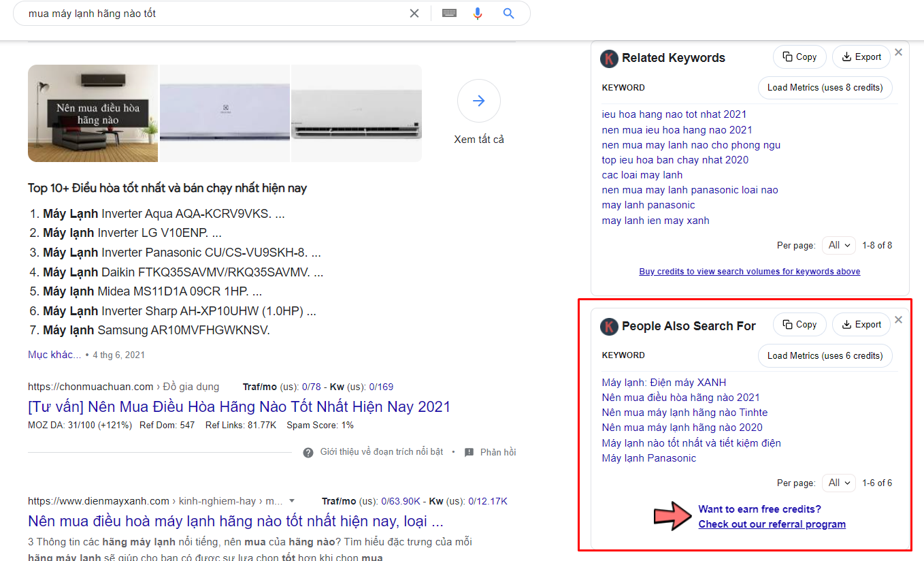
Task: Expand dienmayxanh.com result options arrow
Action: click(292, 501)
